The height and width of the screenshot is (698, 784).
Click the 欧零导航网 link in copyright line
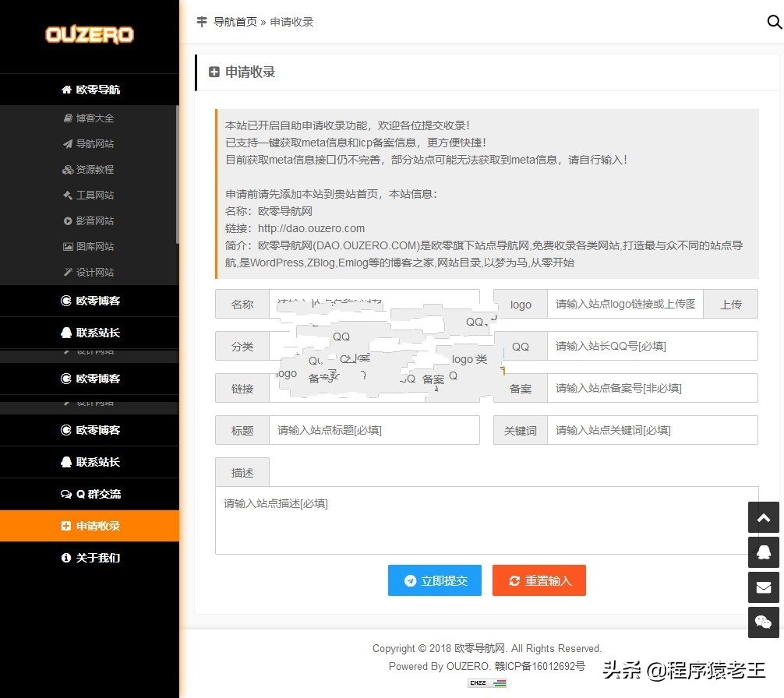(479, 649)
